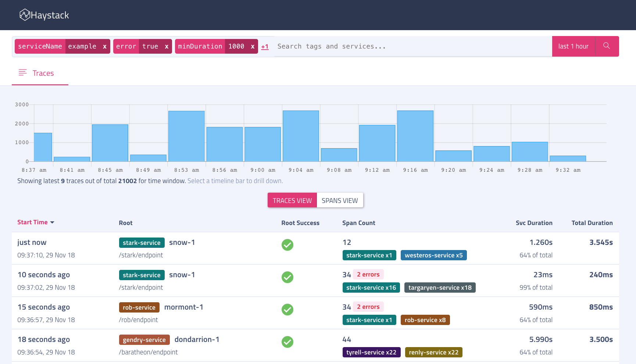Image resolution: width=636 pixels, height=364 pixels.
Task: Switch to TRACES VIEW
Action: tap(292, 200)
